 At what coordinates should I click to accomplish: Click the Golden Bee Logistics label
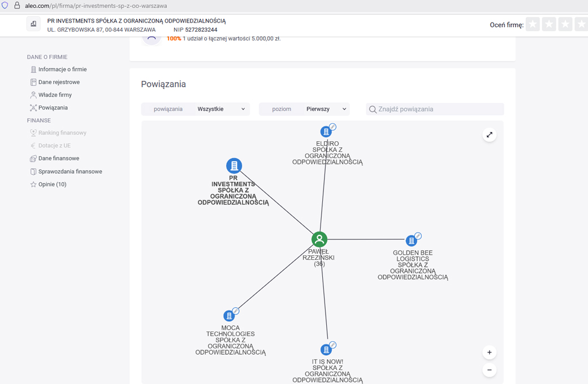tap(413, 265)
